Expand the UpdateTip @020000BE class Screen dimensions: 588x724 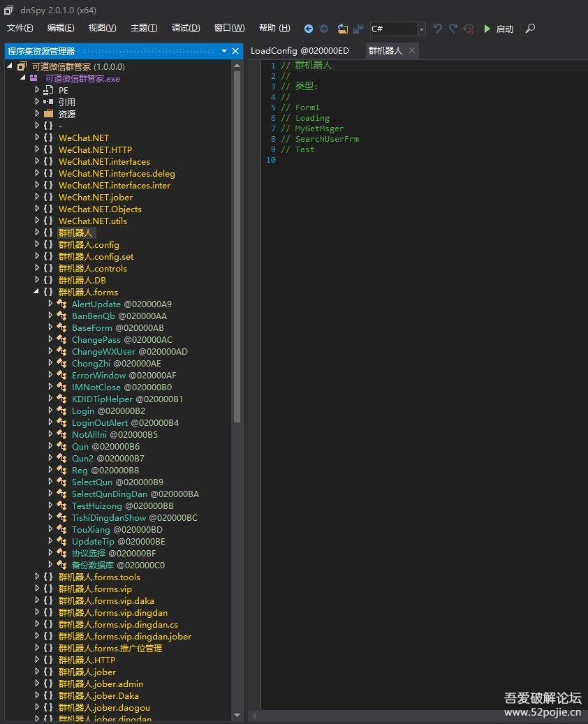(x=50, y=540)
